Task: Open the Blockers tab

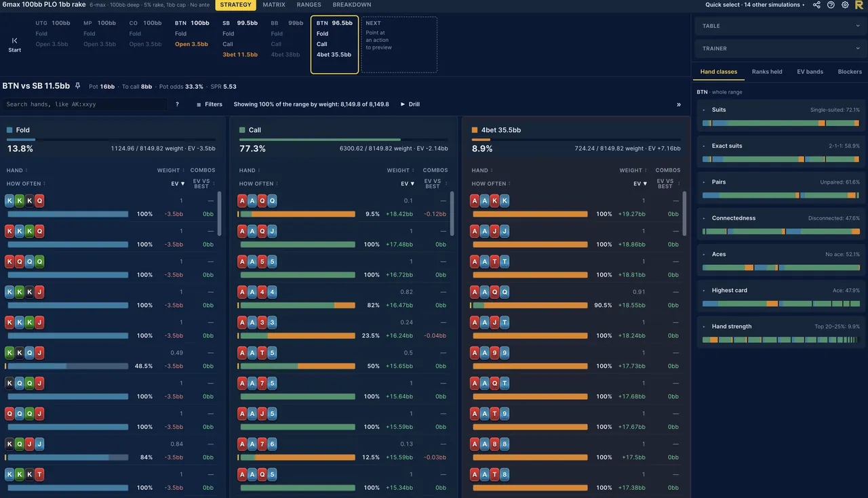Action: [x=850, y=71]
